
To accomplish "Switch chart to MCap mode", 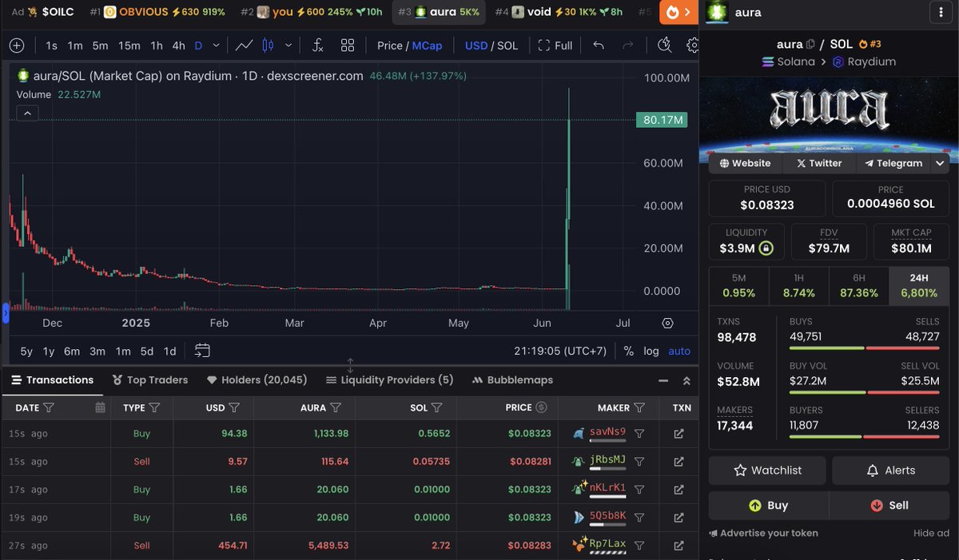I will [x=427, y=46].
